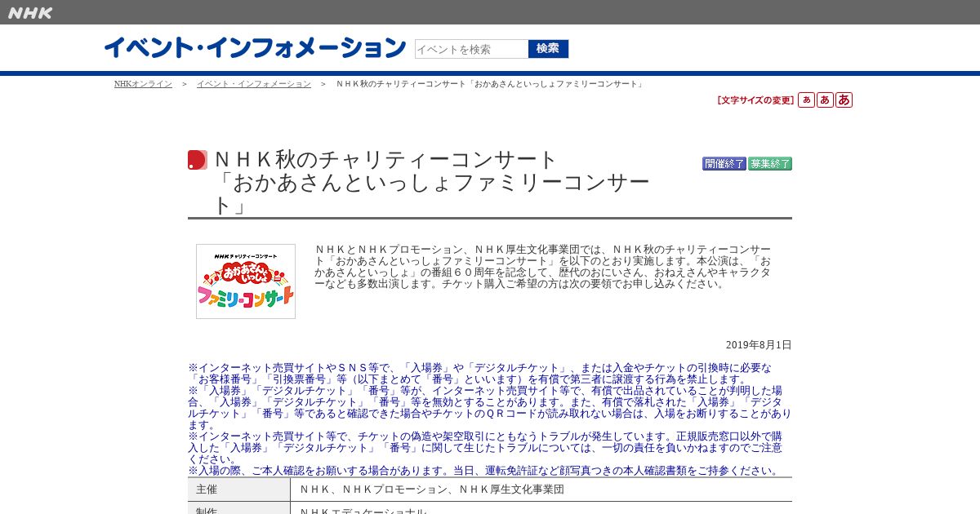Click the date text 2019年8月1日
Image resolution: width=980 pixels, height=514 pixels.
click(759, 345)
